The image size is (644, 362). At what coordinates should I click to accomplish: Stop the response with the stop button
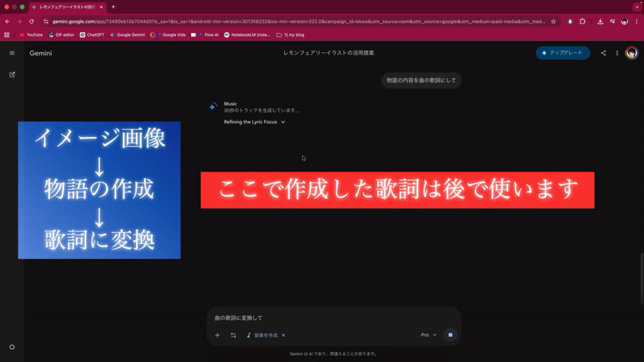click(x=450, y=335)
